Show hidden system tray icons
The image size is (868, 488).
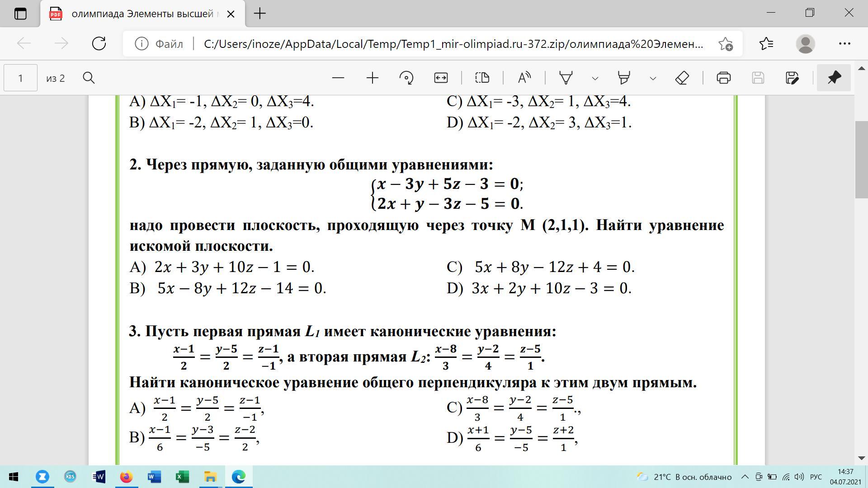[x=745, y=477]
